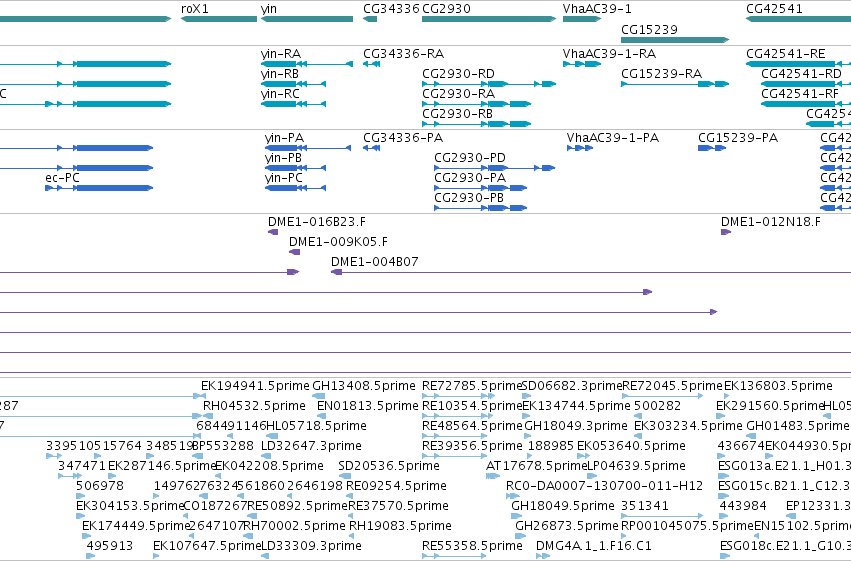851x561 pixels.
Task: Select the CG15239-PA protein
Action: [x=712, y=148]
